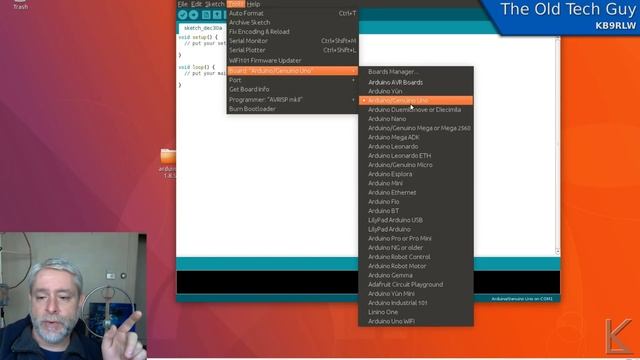Open the Serial Monitor entry

292,41
